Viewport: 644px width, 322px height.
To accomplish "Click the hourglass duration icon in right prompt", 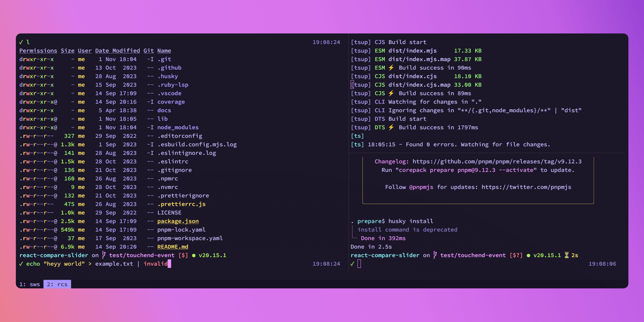I will point(567,255).
